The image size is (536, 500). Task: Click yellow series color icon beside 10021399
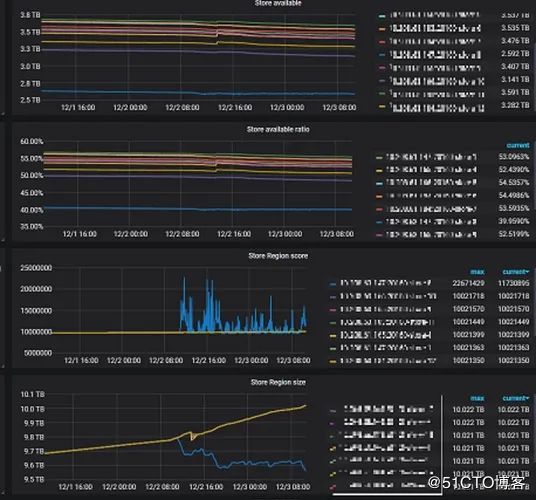tap(333, 336)
